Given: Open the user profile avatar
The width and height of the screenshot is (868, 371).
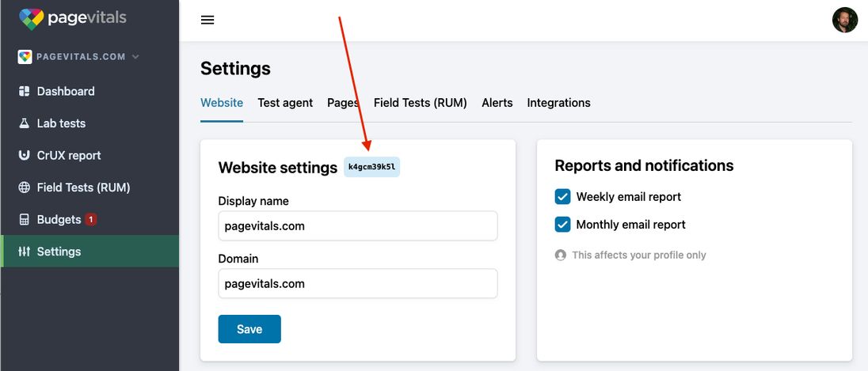Looking at the screenshot, I should click(845, 20).
